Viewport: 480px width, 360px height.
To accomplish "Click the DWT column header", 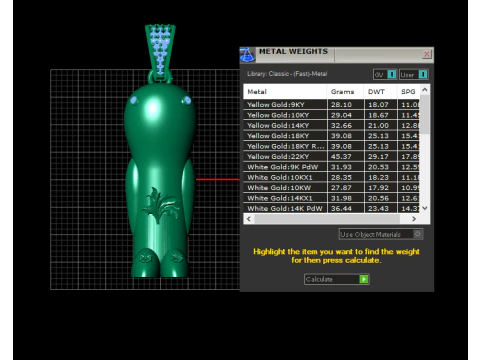I will click(x=380, y=92).
